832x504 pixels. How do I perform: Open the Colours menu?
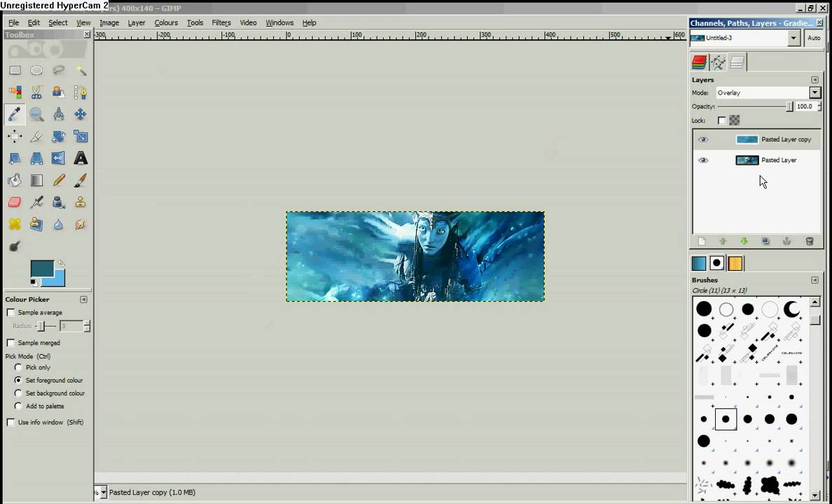pyautogui.click(x=166, y=23)
